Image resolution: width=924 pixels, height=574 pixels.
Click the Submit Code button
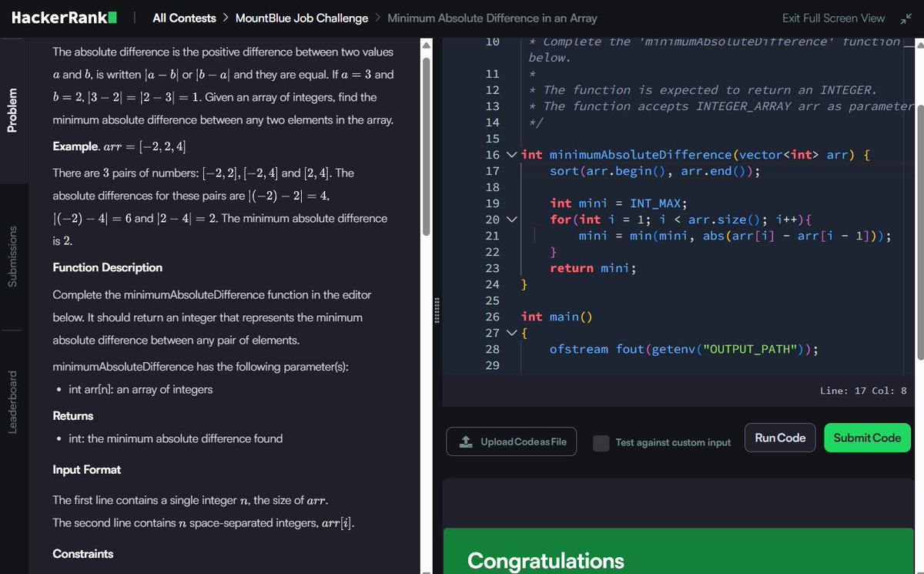tap(867, 438)
